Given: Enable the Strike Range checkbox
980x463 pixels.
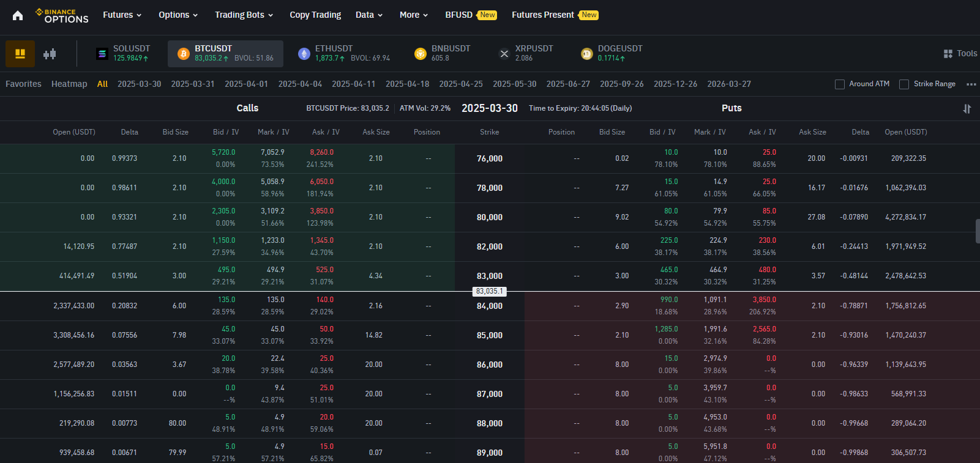Looking at the screenshot, I should point(904,84).
